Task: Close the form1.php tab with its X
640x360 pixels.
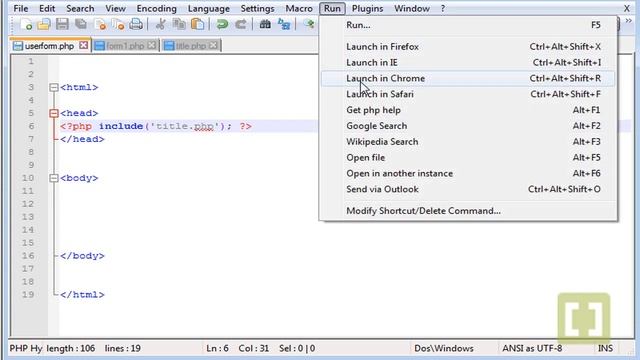Action: (152, 45)
